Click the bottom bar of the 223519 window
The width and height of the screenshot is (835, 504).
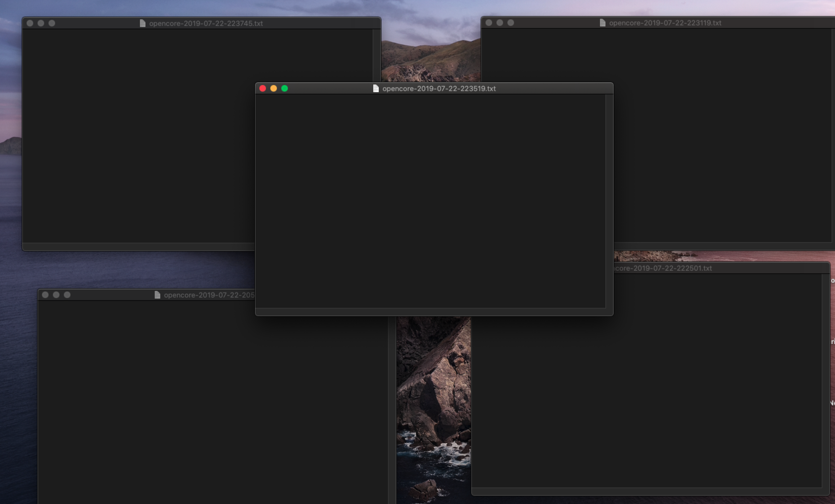pos(434,311)
